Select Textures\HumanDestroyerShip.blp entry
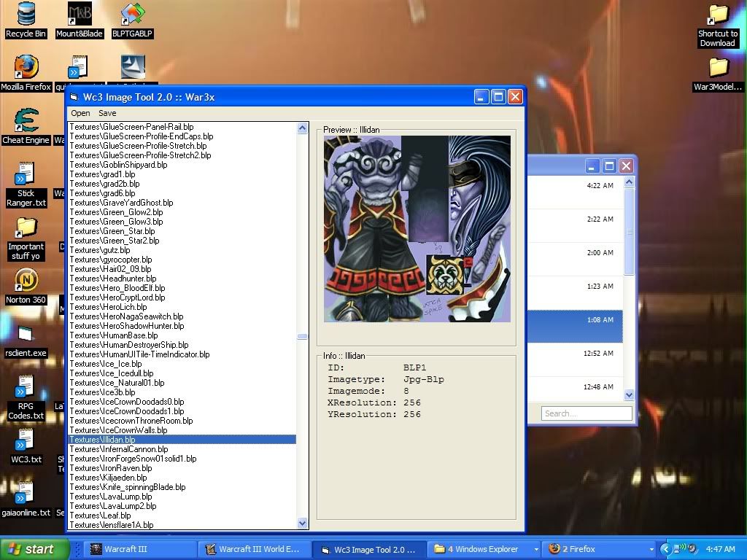The image size is (747, 560). click(182, 345)
